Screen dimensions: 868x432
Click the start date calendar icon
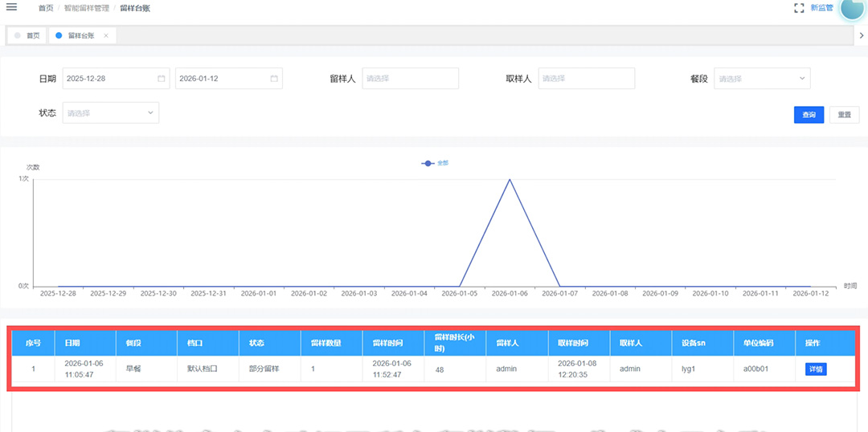162,79
